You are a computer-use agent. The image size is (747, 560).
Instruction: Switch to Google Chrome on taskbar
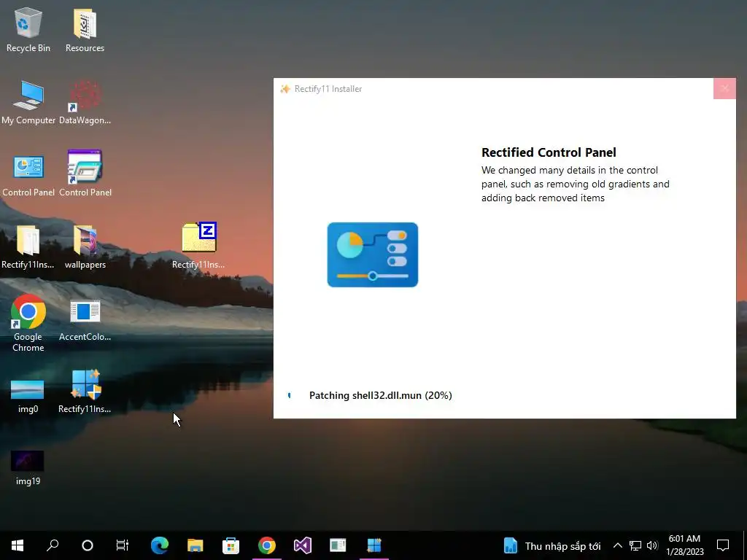267,545
